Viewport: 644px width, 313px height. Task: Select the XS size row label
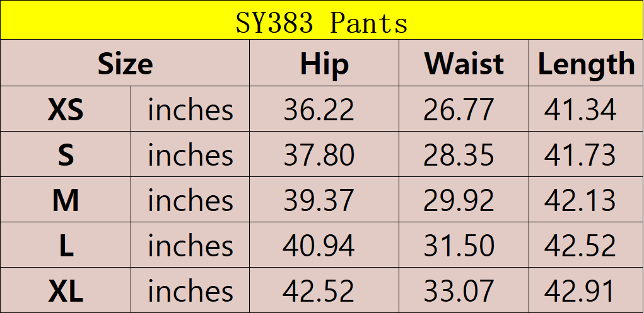click(66, 110)
